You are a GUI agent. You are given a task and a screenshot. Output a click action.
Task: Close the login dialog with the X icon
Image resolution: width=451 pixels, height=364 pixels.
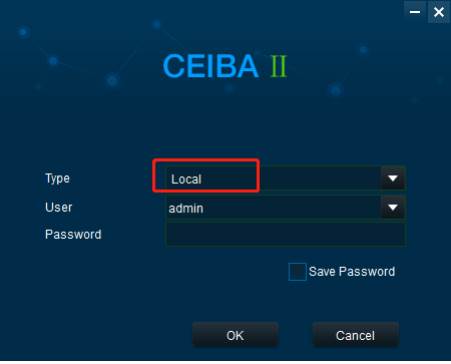pyautogui.click(x=439, y=12)
